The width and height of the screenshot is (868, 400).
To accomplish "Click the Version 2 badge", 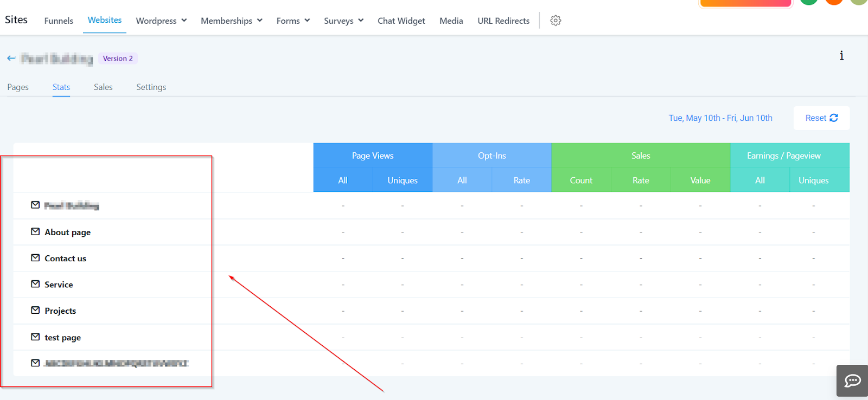I will click(118, 58).
